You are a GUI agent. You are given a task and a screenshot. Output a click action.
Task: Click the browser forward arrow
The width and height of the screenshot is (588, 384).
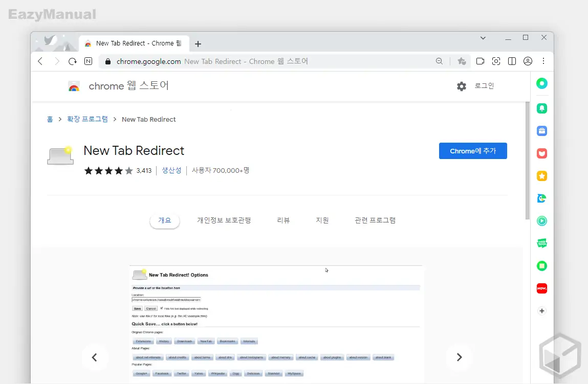click(57, 61)
